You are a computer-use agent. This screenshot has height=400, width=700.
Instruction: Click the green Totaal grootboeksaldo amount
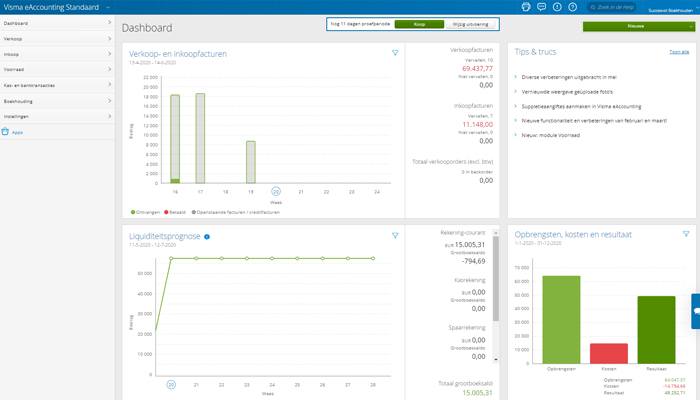pyautogui.click(x=477, y=393)
